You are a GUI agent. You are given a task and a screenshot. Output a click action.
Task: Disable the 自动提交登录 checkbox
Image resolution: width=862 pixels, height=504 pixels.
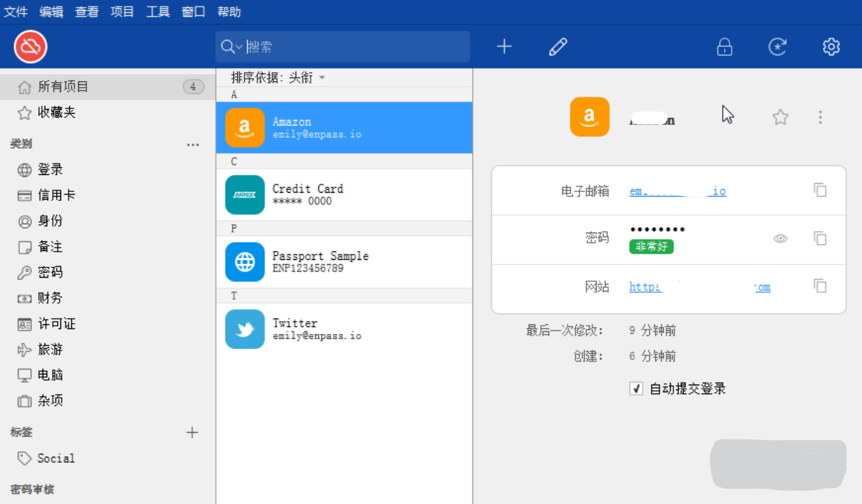click(x=636, y=388)
